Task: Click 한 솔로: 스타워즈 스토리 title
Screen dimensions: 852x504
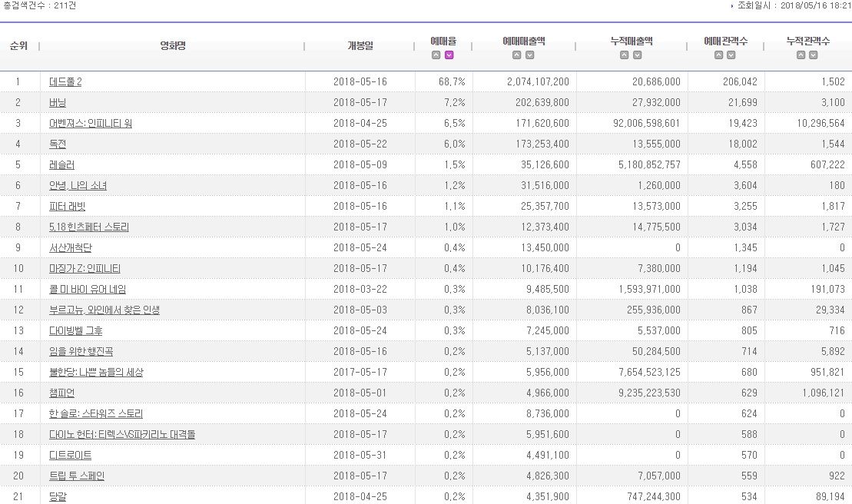Action: 95,413
